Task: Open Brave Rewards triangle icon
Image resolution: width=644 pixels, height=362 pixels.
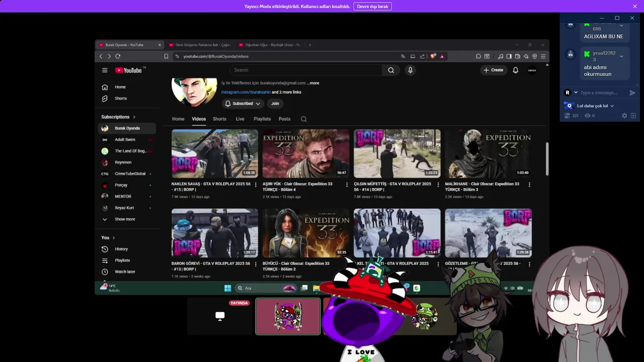Action: (442, 56)
